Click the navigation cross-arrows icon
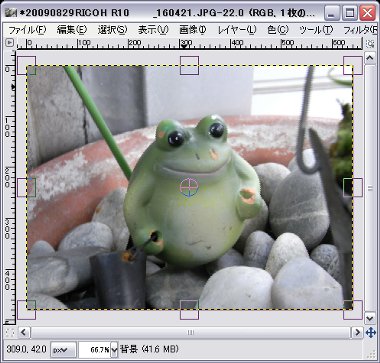Image resolution: width=380 pixels, height=363 pixels. [370, 332]
